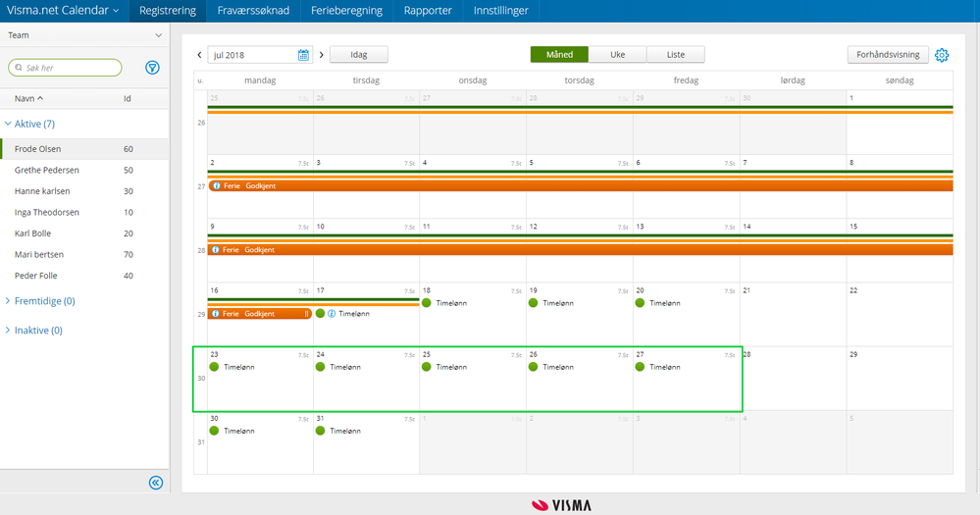
Task: Click green dot on July 26 Timelønn
Action: pos(533,367)
